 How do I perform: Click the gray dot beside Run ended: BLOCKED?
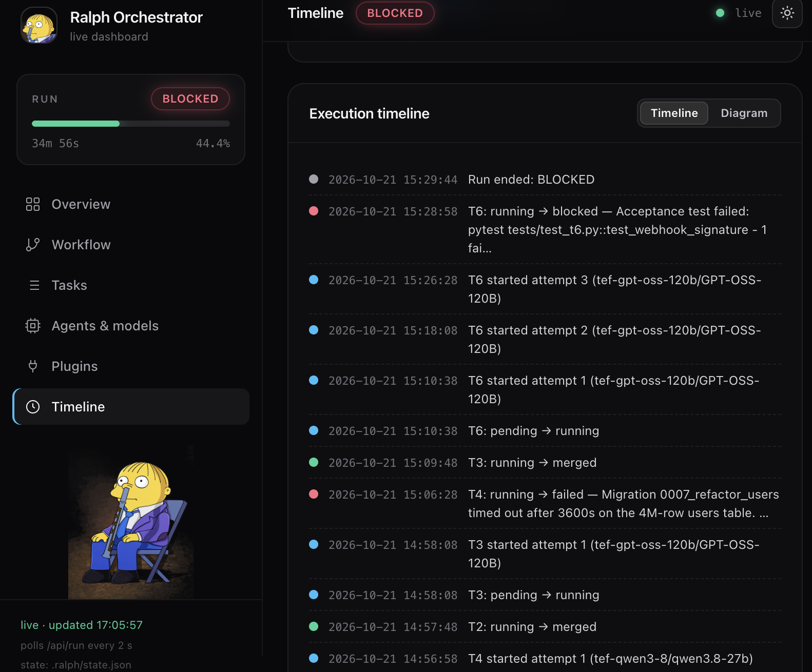314,179
